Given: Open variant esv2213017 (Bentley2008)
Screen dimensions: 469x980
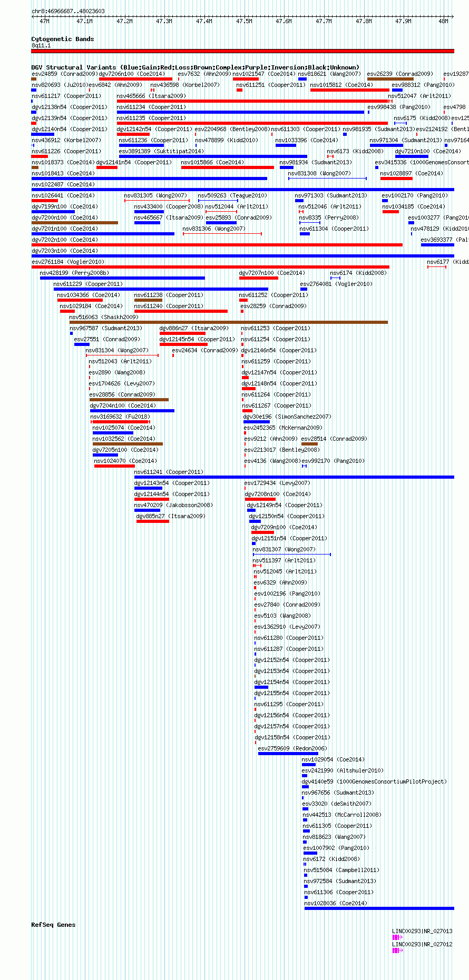Looking at the screenshot, I should [282, 450].
